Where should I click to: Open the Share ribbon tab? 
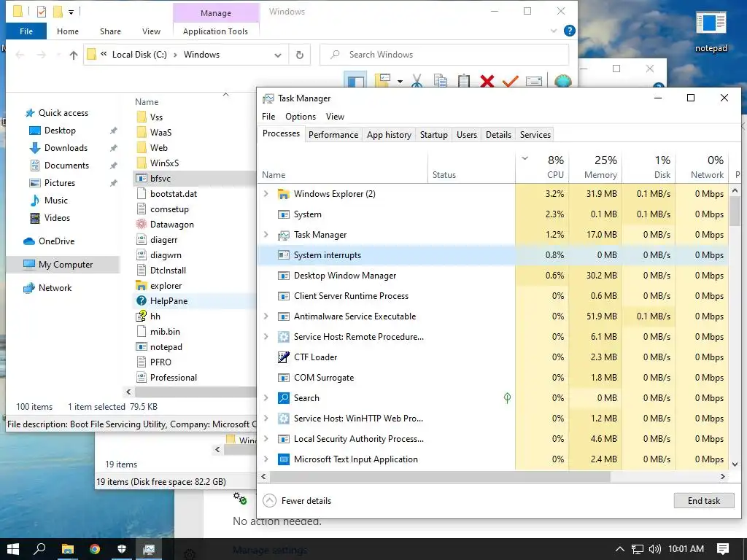[110, 31]
